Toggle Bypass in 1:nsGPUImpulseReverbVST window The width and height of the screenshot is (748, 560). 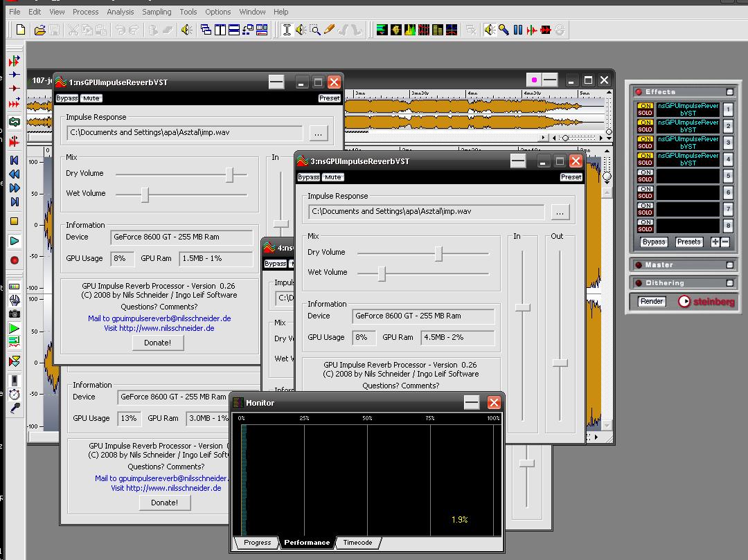click(66, 98)
